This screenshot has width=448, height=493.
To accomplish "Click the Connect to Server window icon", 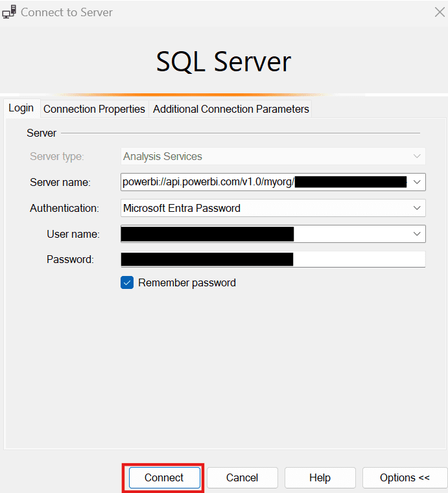I will coord(10,12).
